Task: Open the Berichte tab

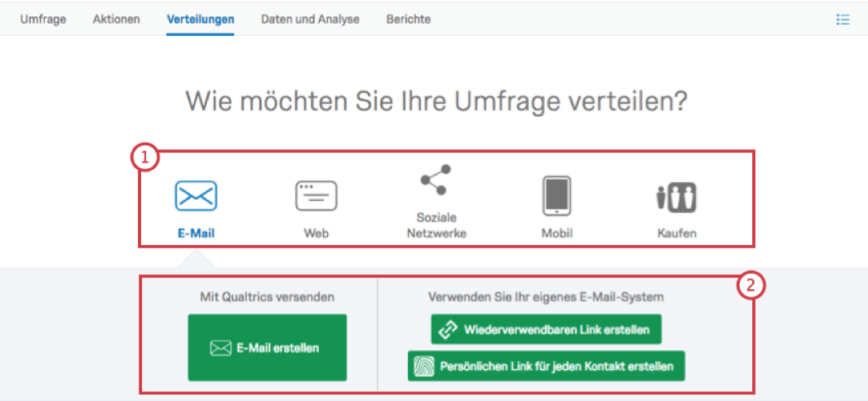Action: point(409,20)
